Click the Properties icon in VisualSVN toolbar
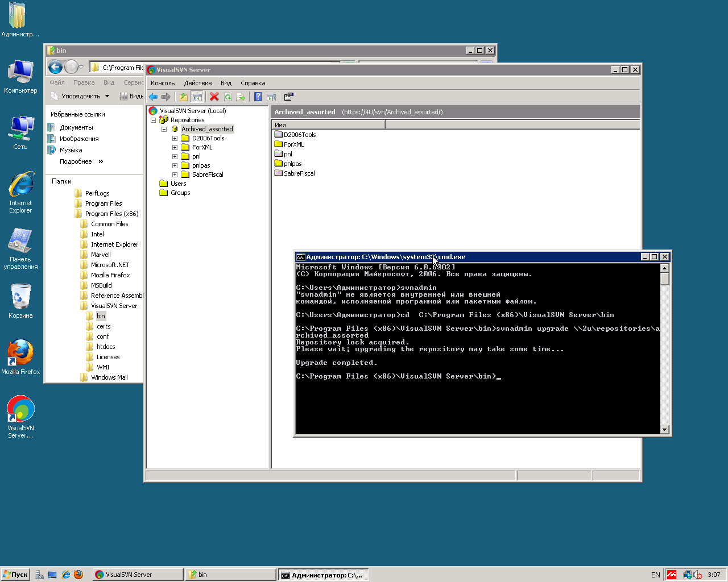 (x=288, y=97)
